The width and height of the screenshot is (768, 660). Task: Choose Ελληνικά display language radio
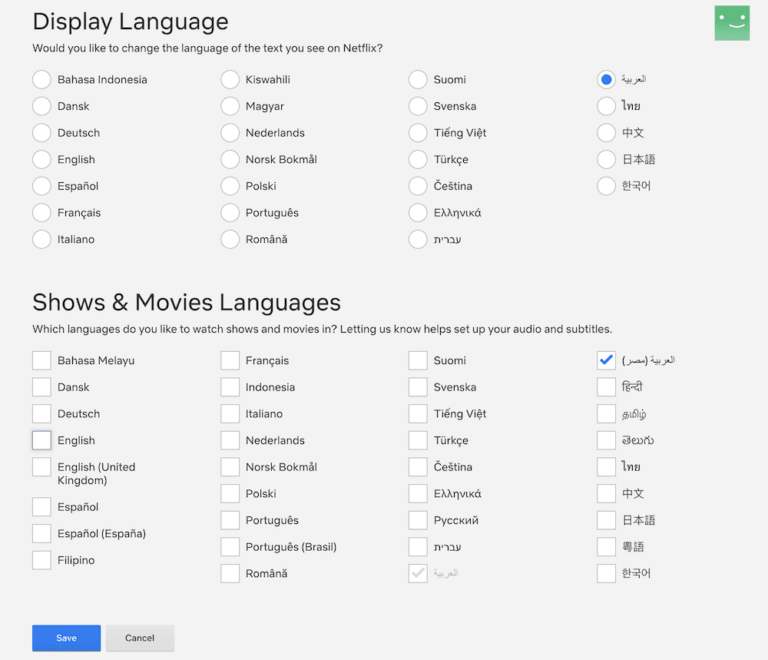(x=418, y=212)
